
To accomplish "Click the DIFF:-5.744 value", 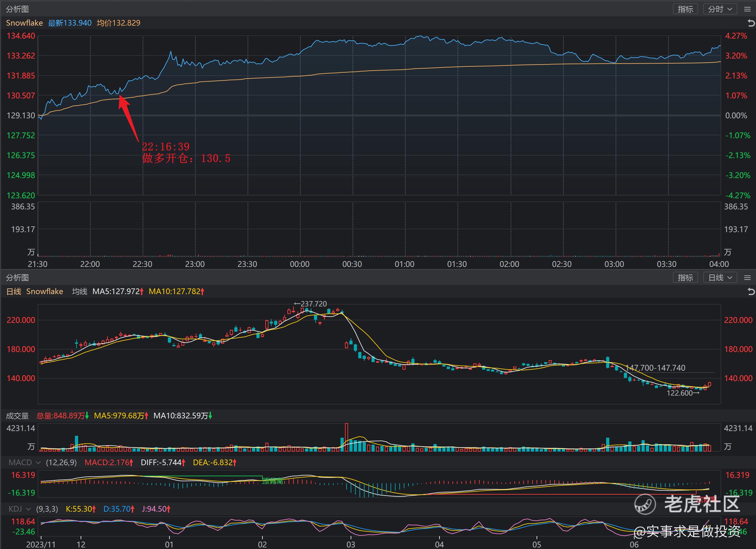I will [x=163, y=463].
